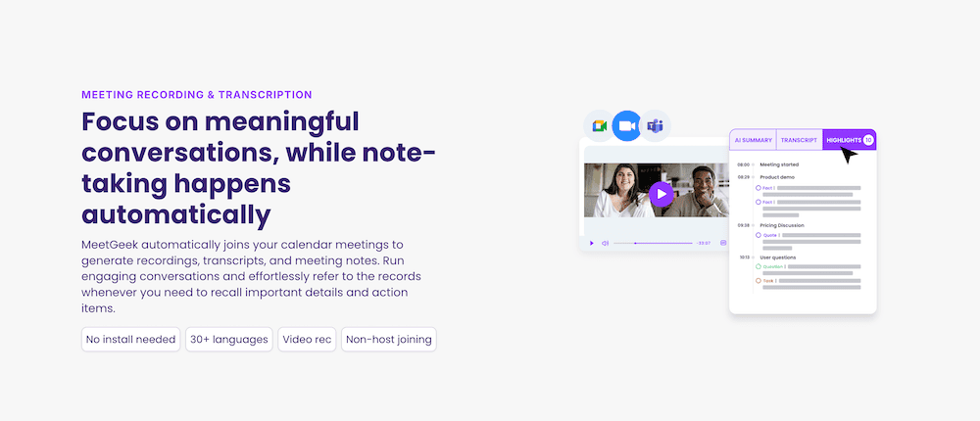Screen dimensions: 980x421
Task: Click the captions icon right of the -33:07 timer
Action: 723,243
